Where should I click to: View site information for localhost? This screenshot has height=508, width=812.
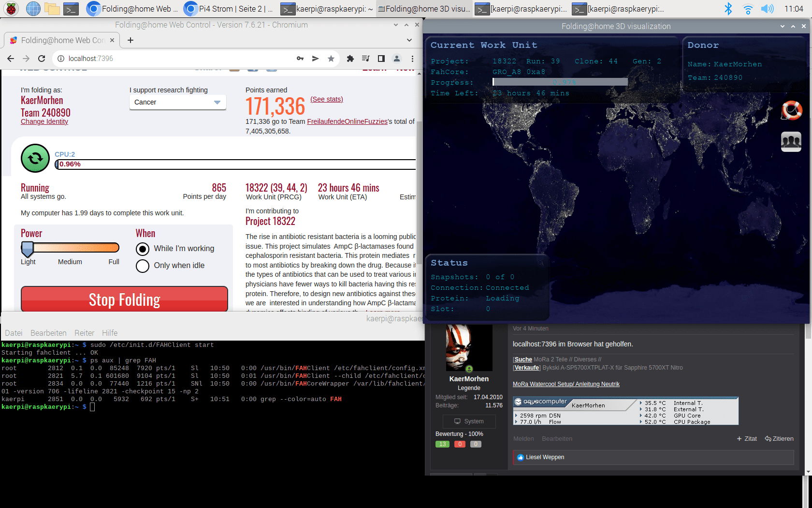click(x=61, y=59)
